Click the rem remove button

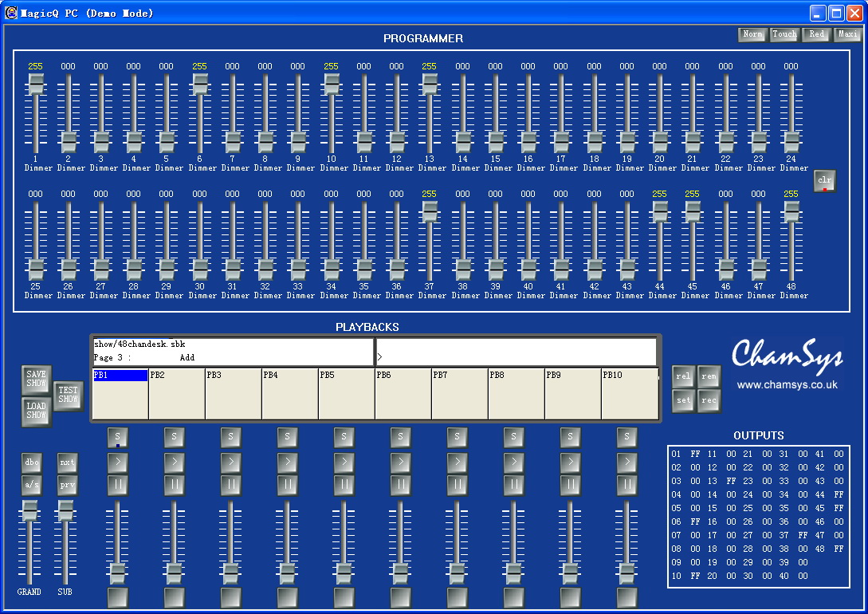click(709, 376)
